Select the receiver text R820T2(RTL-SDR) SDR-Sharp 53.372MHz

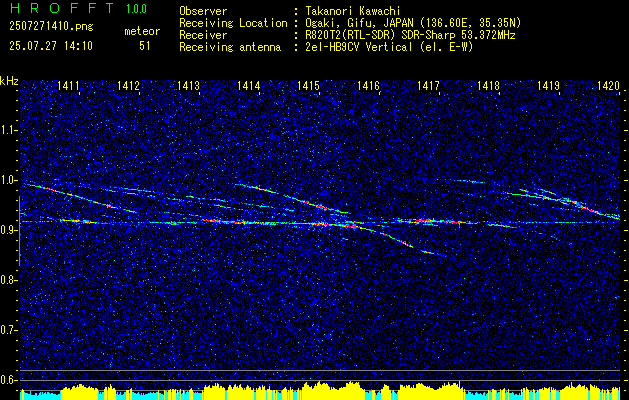coord(410,35)
